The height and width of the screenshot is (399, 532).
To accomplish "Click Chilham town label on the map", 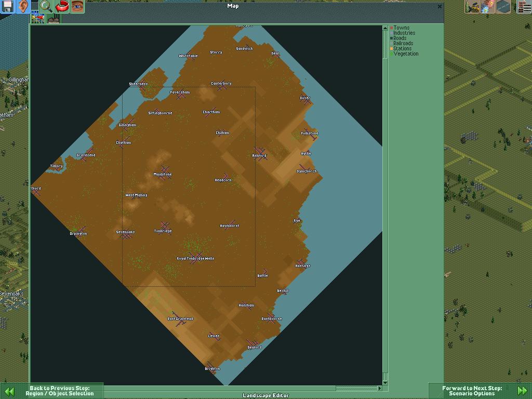I will click(x=222, y=133).
